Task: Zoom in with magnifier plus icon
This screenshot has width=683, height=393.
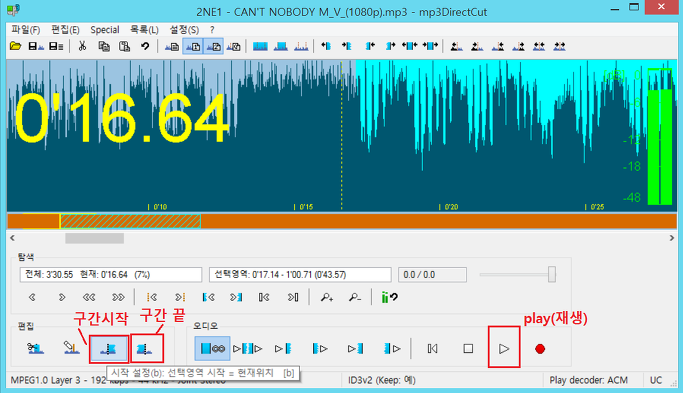Action: pos(327,297)
